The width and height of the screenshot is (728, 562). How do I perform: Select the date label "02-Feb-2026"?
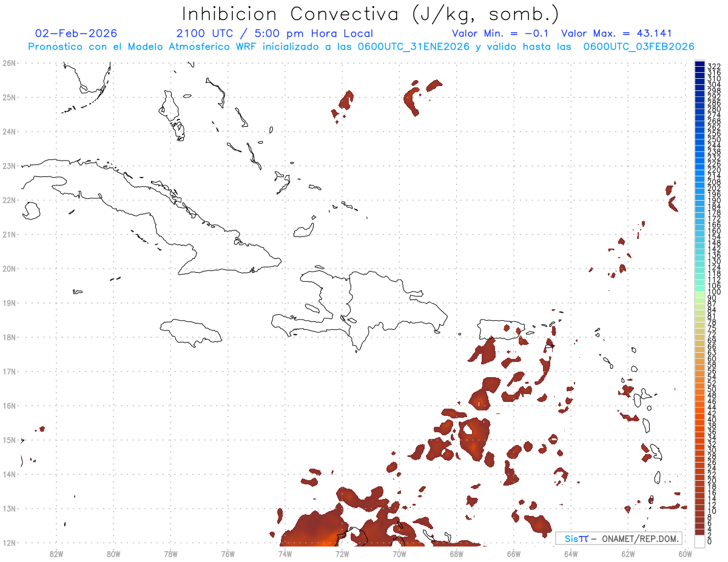(x=76, y=33)
